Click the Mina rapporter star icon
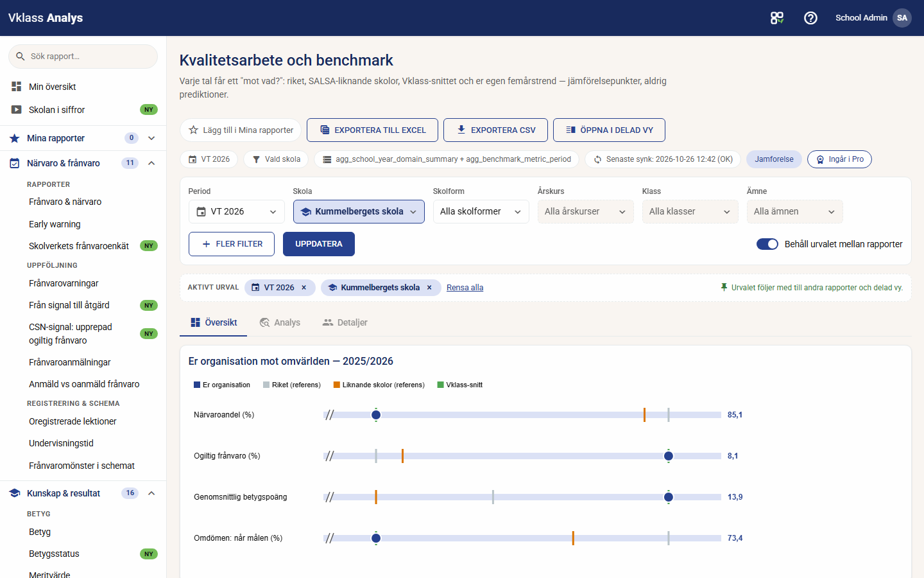Viewport: 924px width, 578px height. 15,138
